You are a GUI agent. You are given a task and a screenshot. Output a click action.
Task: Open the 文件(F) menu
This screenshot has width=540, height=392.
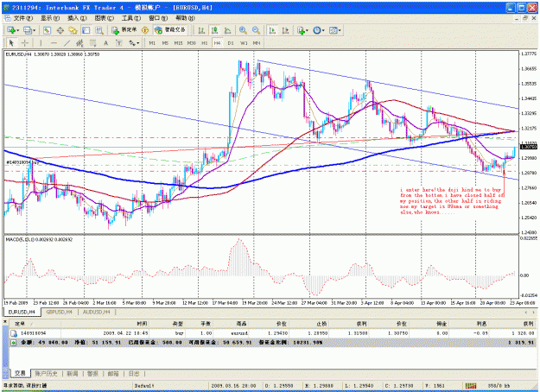coord(22,18)
